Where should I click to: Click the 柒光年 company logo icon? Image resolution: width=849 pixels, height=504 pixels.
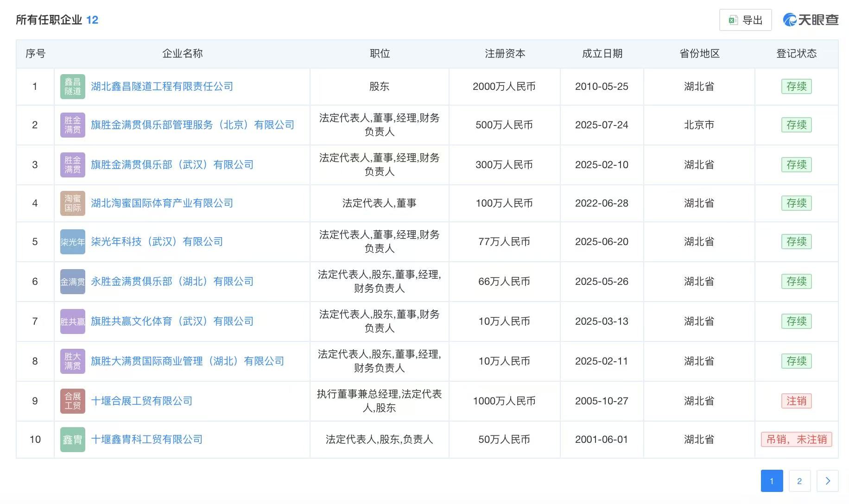[x=73, y=242]
